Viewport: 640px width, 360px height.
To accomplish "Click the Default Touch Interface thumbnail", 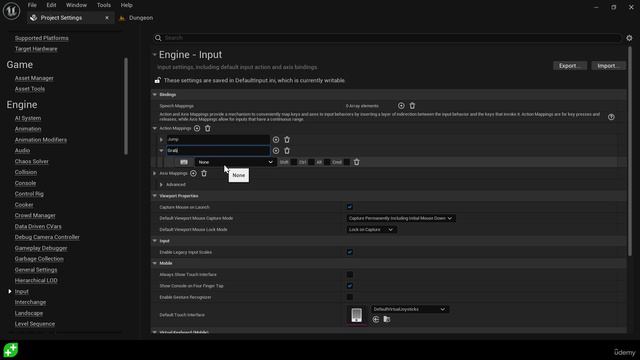I will 356,315.
